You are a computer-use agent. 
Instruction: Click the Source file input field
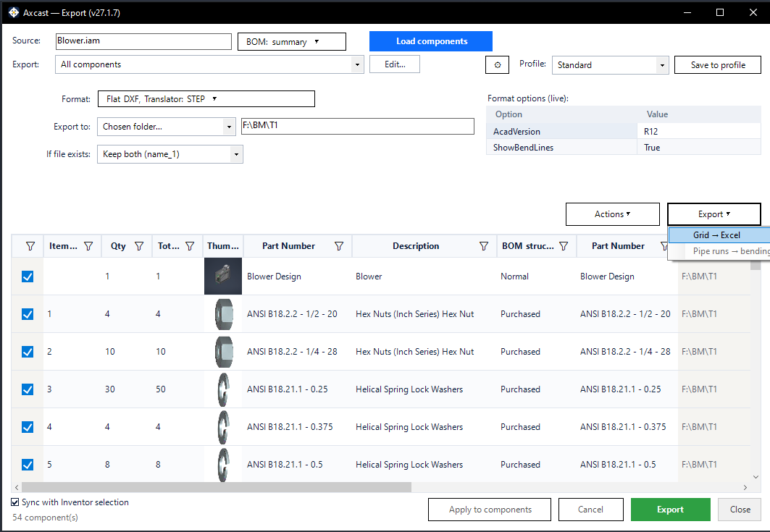coord(143,41)
